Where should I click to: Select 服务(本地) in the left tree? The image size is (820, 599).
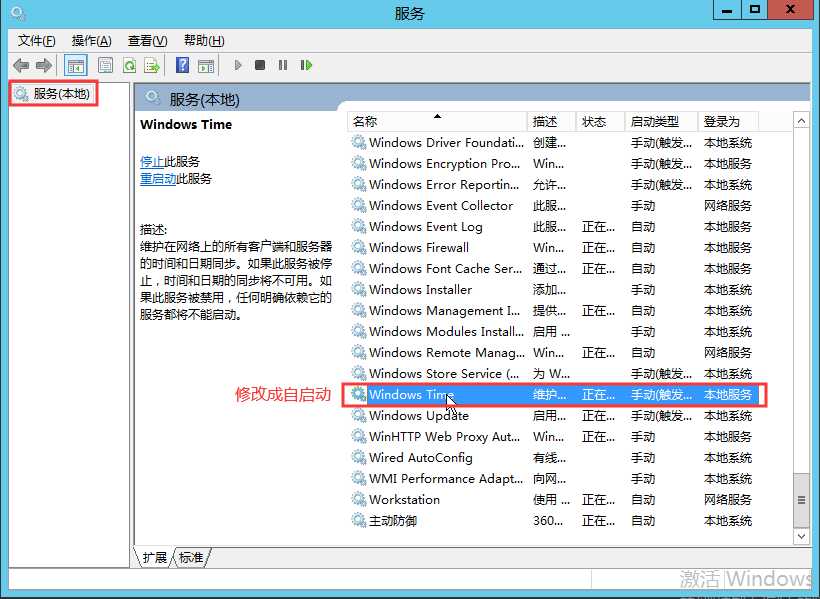click(61, 94)
